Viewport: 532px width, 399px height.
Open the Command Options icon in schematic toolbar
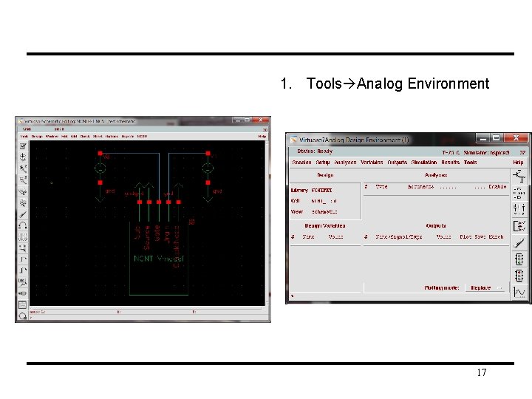tap(23, 304)
